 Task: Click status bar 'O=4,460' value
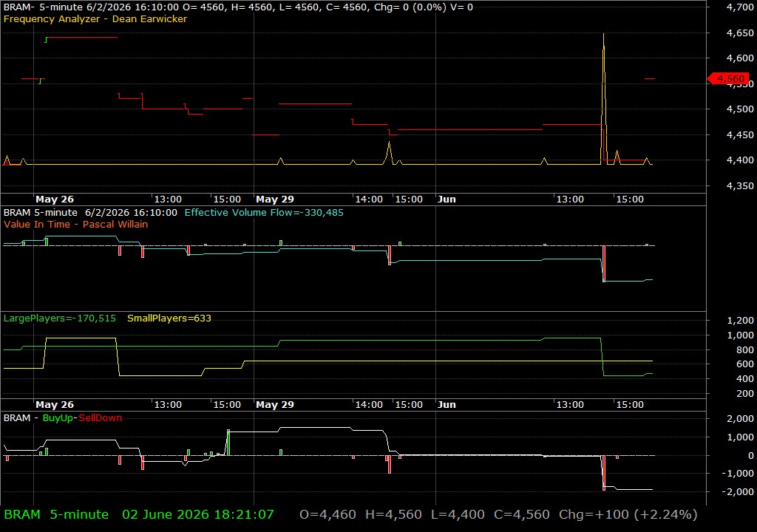(327, 514)
